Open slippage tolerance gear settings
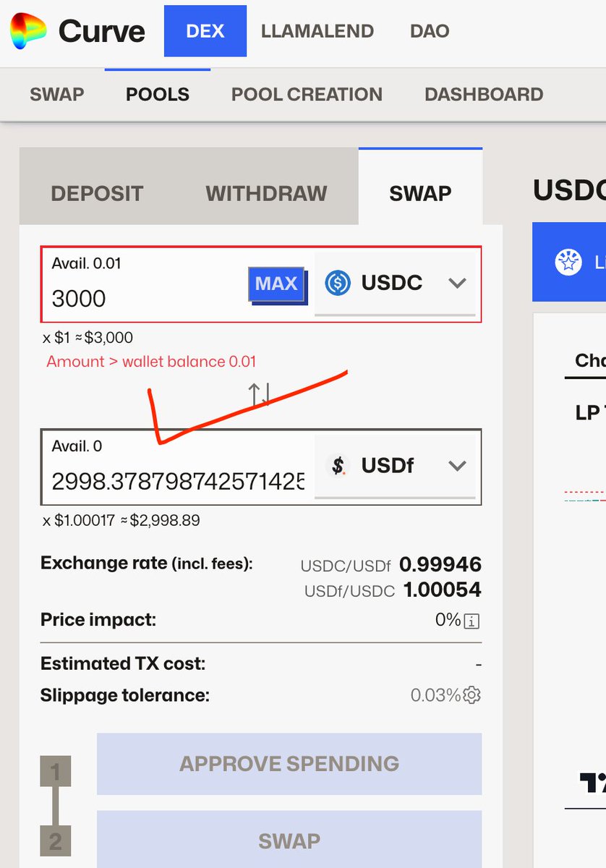Screen dimensions: 606x868 coord(471,695)
